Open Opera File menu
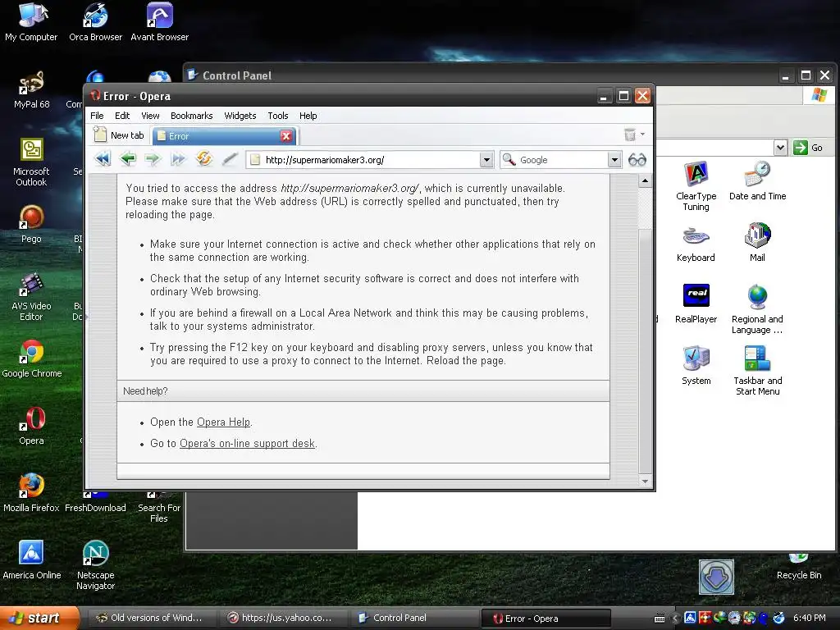The height and width of the screenshot is (630, 840). coord(97,116)
